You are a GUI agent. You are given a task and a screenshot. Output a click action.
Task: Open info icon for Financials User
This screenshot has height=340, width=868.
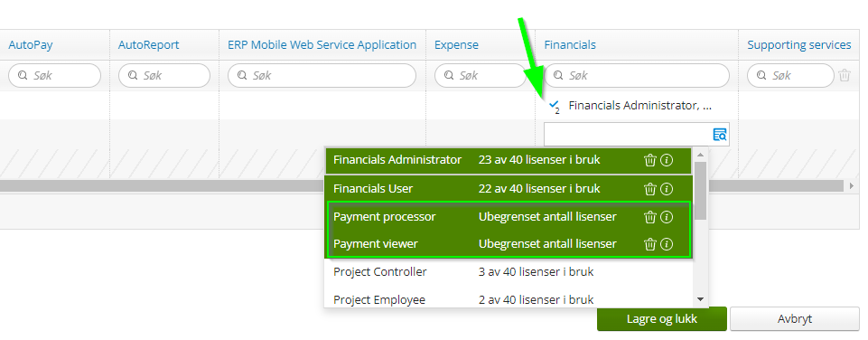(x=667, y=189)
